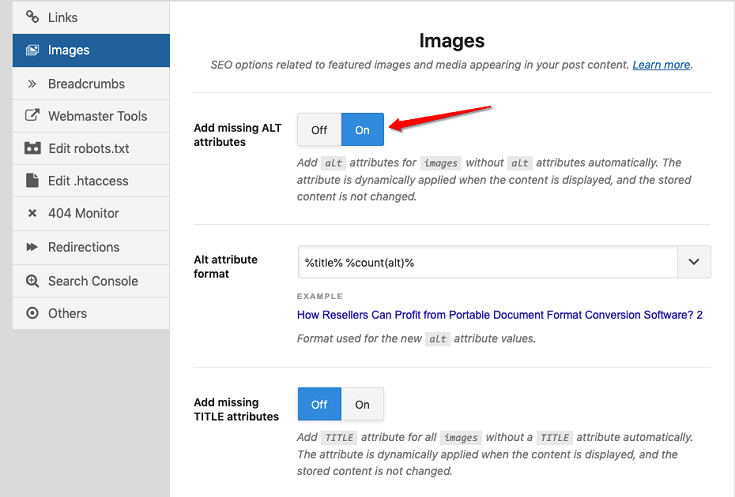Click the Alt attribute format text field
The width and height of the screenshot is (735, 497).
coord(488,262)
